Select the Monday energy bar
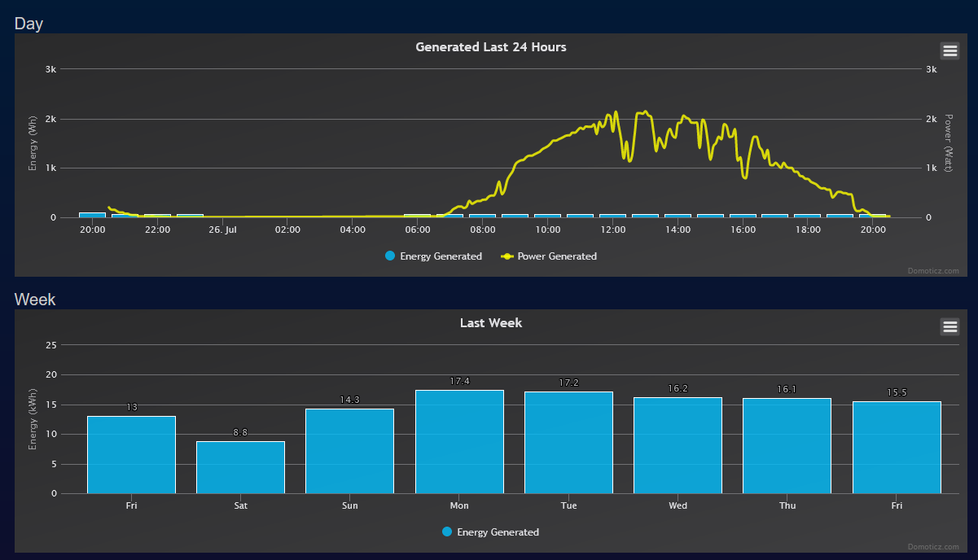This screenshot has width=978, height=560. coord(459,441)
